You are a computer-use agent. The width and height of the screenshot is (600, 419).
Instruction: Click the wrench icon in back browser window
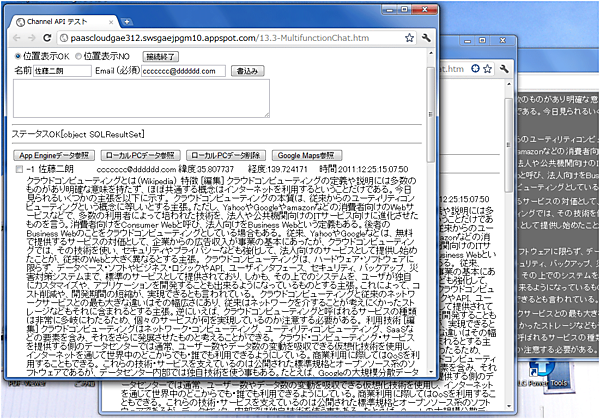tap(504, 69)
